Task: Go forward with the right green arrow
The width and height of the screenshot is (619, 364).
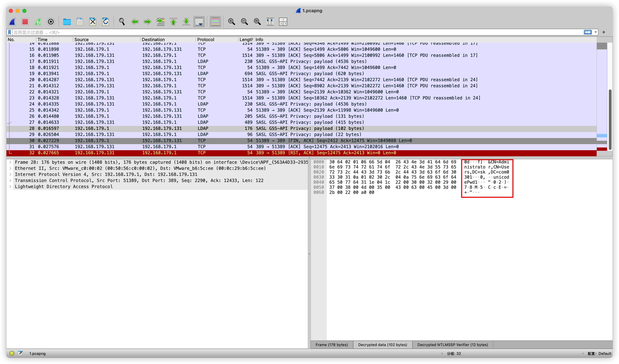Action: (147, 22)
